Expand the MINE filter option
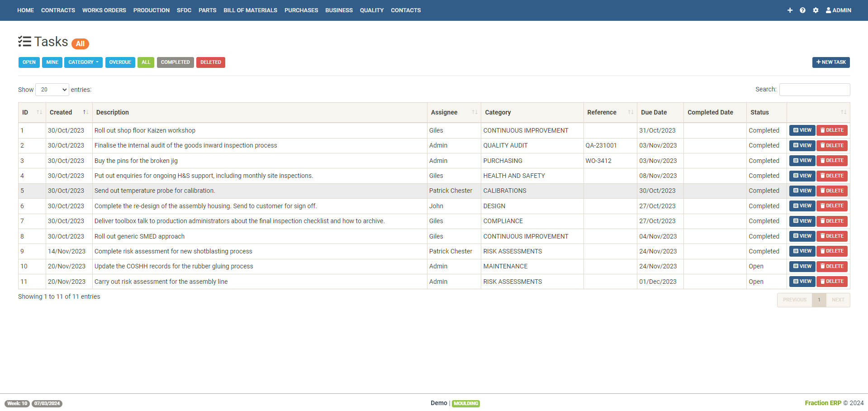Image resolution: width=868 pixels, height=411 pixels. 52,62
